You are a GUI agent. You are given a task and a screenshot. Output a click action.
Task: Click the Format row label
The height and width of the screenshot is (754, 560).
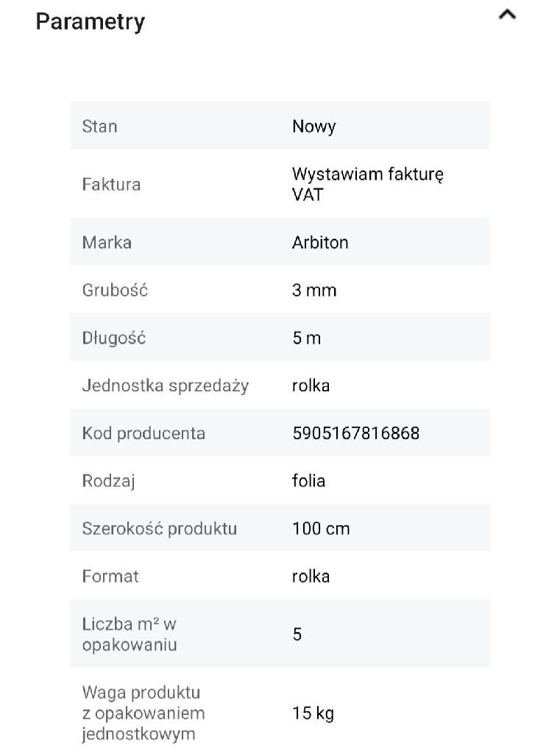pos(110,576)
